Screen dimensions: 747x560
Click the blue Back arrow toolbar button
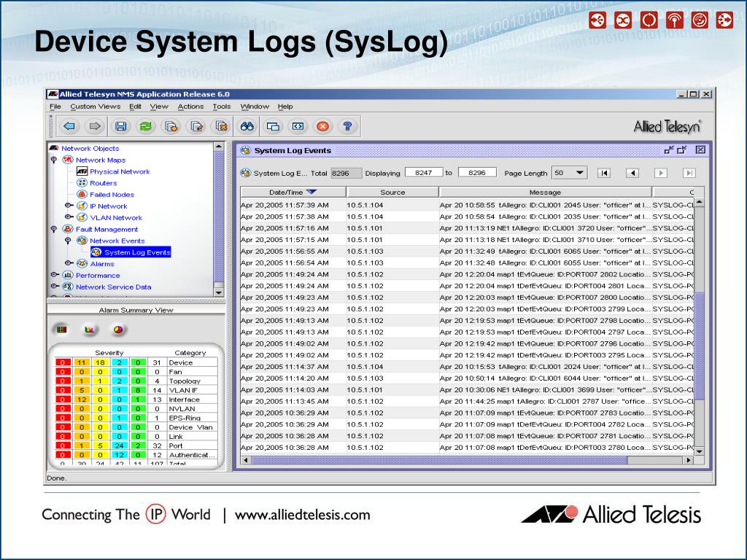[x=69, y=126]
